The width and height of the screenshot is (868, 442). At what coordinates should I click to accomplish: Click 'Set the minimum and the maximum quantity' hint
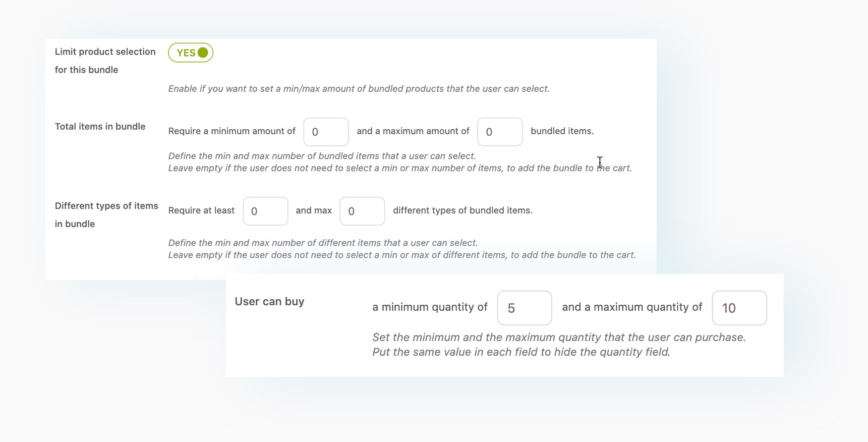tap(559, 338)
